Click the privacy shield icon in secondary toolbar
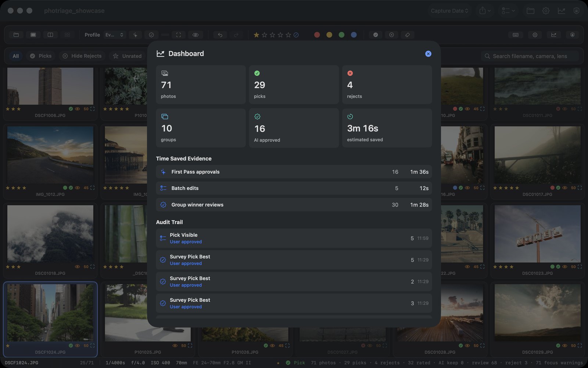The width and height of the screenshot is (588, 368). point(573,35)
